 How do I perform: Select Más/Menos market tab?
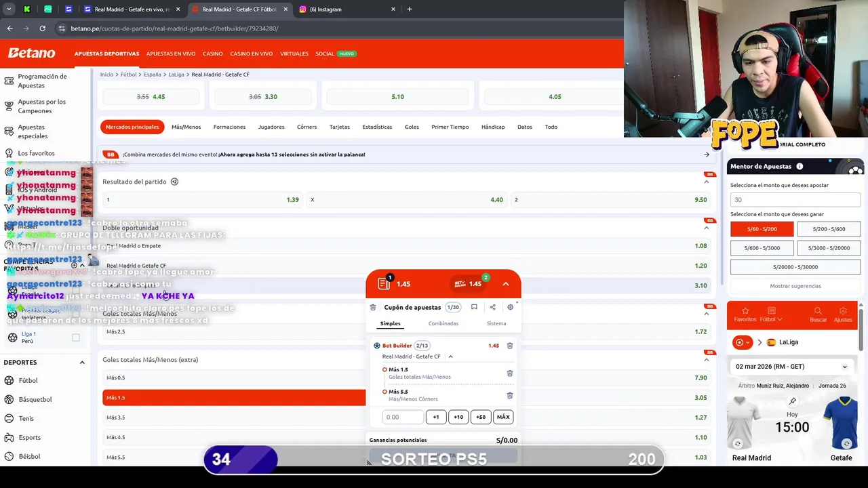(186, 127)
